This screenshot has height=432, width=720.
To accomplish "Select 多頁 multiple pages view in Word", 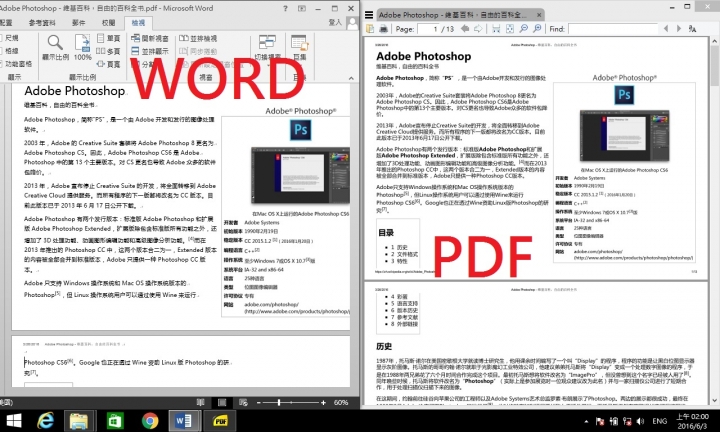I will 108,51.
